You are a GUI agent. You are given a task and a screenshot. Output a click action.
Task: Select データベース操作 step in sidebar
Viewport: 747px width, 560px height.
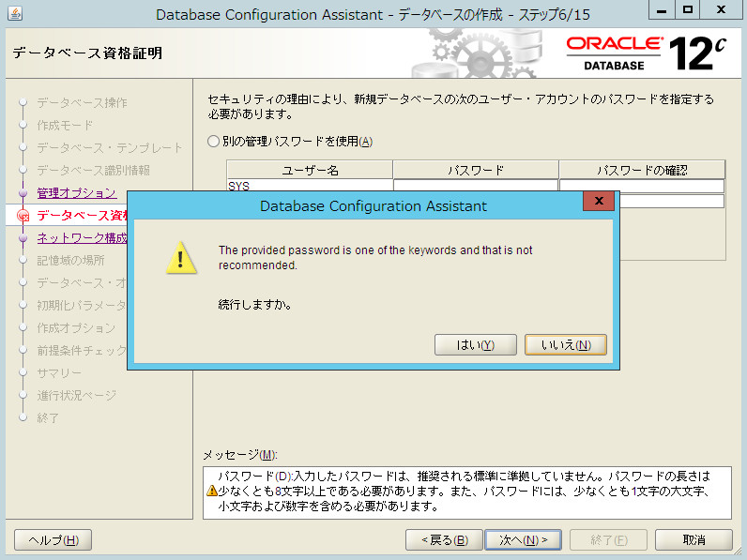pos(82,102)
